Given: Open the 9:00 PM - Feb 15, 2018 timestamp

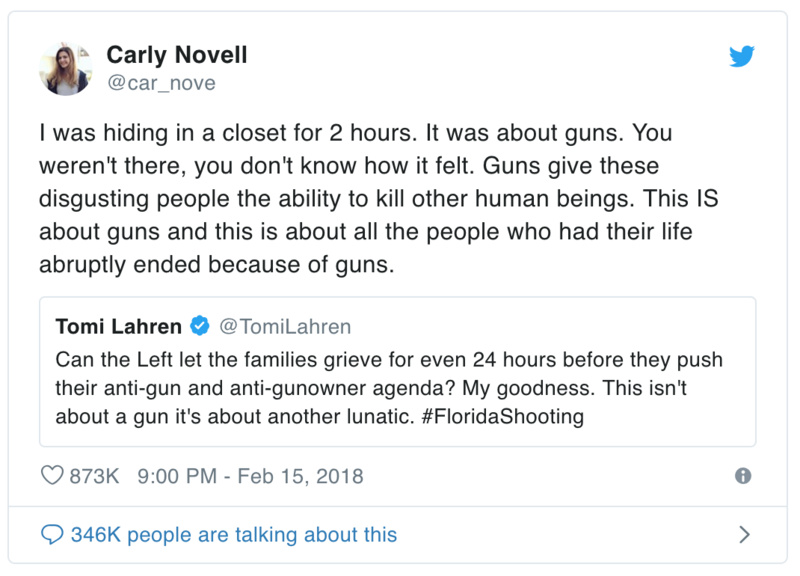Looking at the screenshot, I should (x=247, y=475).
